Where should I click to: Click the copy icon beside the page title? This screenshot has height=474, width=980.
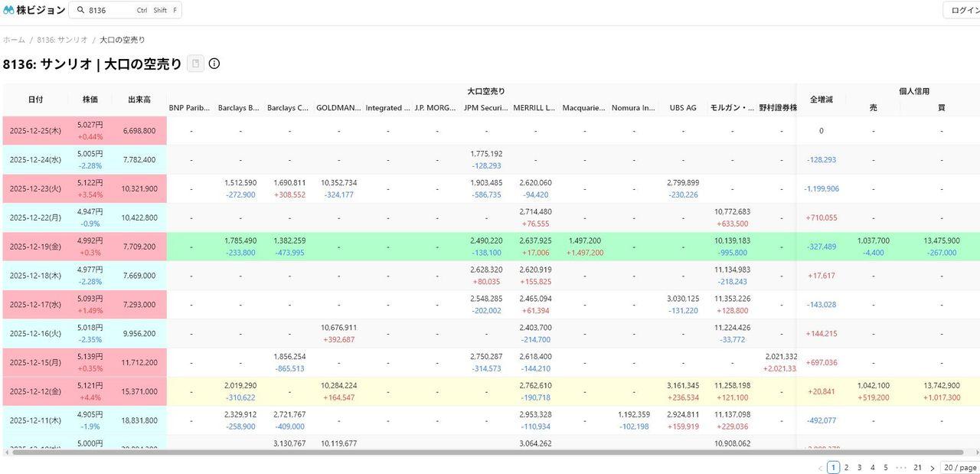tap(196, 64)
